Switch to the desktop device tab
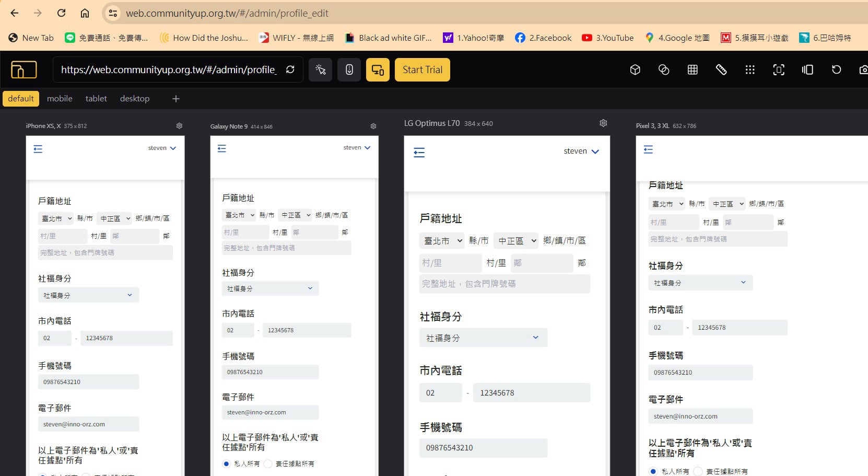This screenshot has height=476, width=868. (x=135, y=99)
